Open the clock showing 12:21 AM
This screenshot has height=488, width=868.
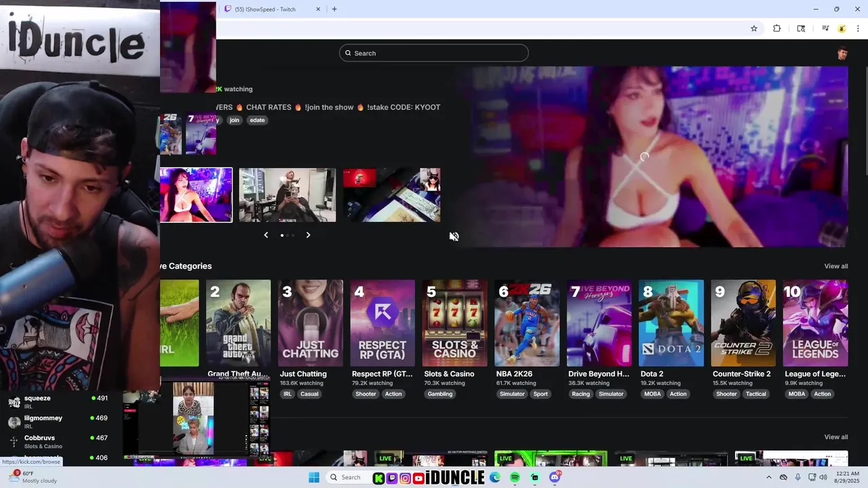click(848, 477)
